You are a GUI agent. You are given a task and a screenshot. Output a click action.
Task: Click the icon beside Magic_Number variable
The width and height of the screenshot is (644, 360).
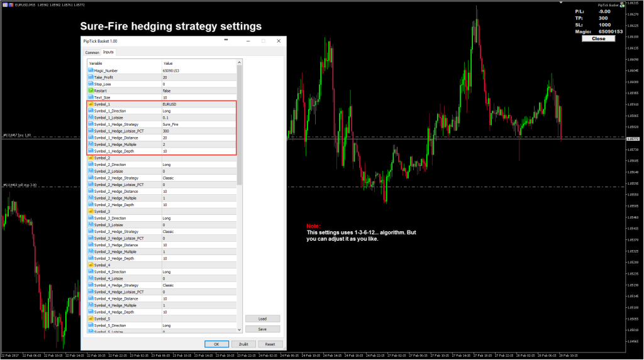tap(91, 70)
